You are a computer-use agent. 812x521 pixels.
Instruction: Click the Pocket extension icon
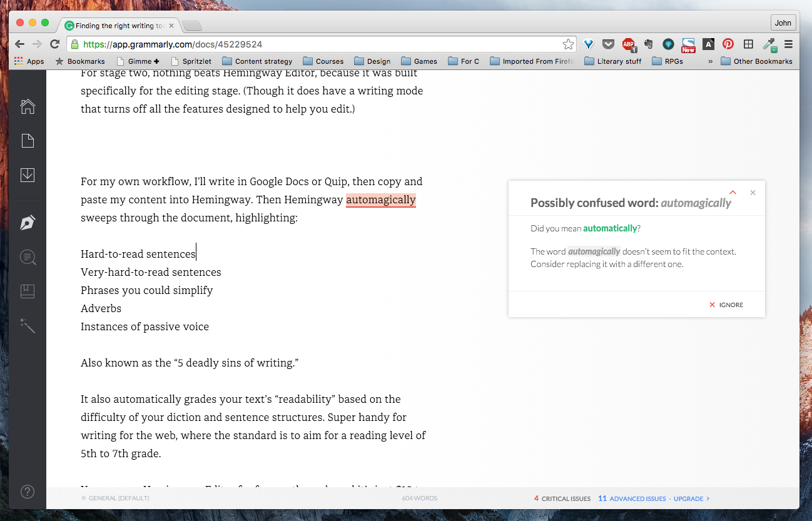(x=608, y=44)
